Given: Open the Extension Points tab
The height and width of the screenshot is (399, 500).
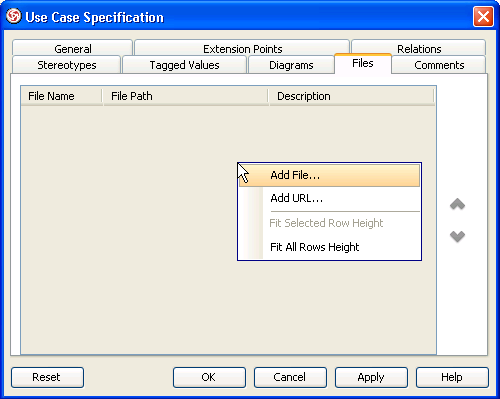Looking at the screenshot, I should 242,48.
